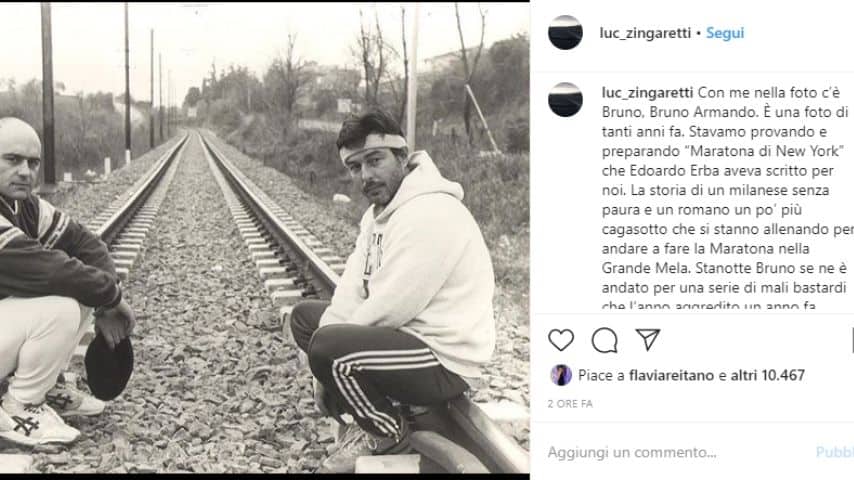Image resolution: width=854 pixels, height=480 pixels.
Task: Open luc_zingaretti username in post header
Action: pos(645,33)
